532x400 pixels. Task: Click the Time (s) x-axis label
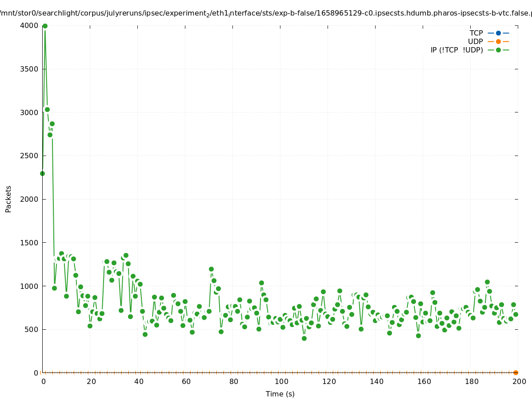[280, 394]
